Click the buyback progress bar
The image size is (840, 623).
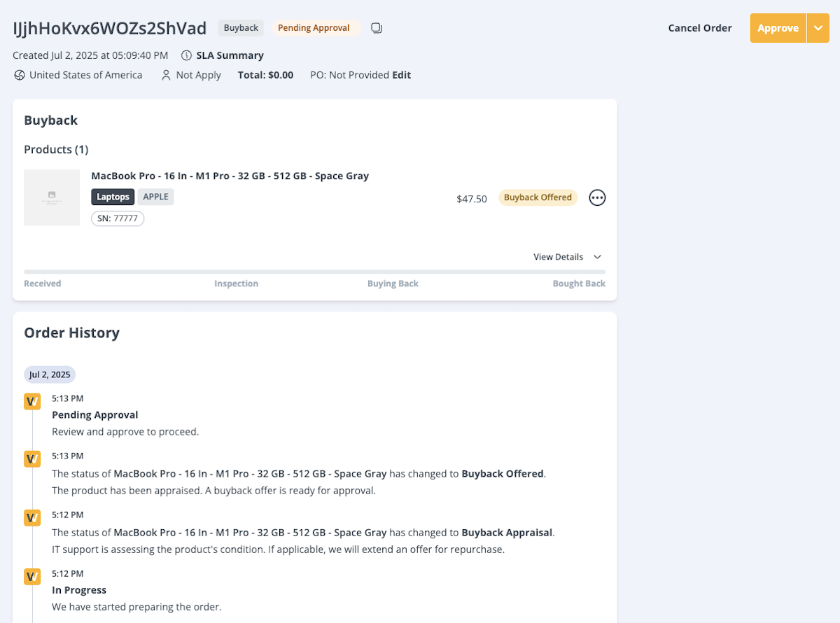pos(314,272)
